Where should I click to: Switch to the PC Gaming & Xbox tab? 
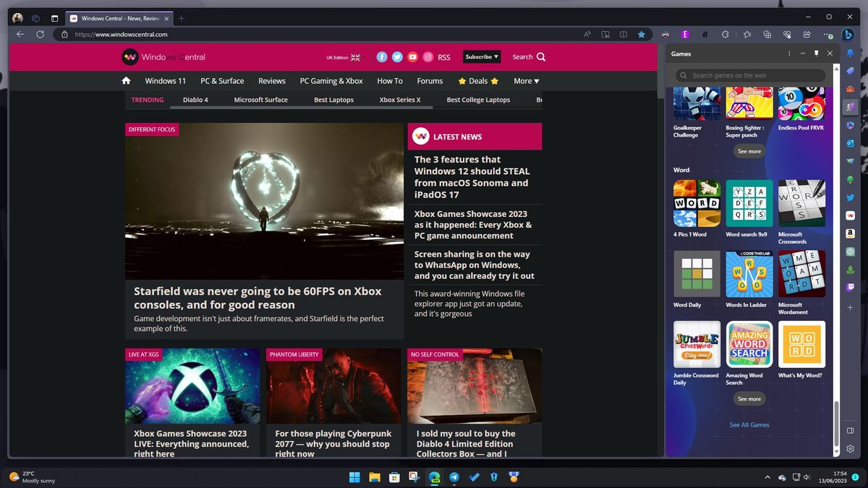[x=331, y=80]
